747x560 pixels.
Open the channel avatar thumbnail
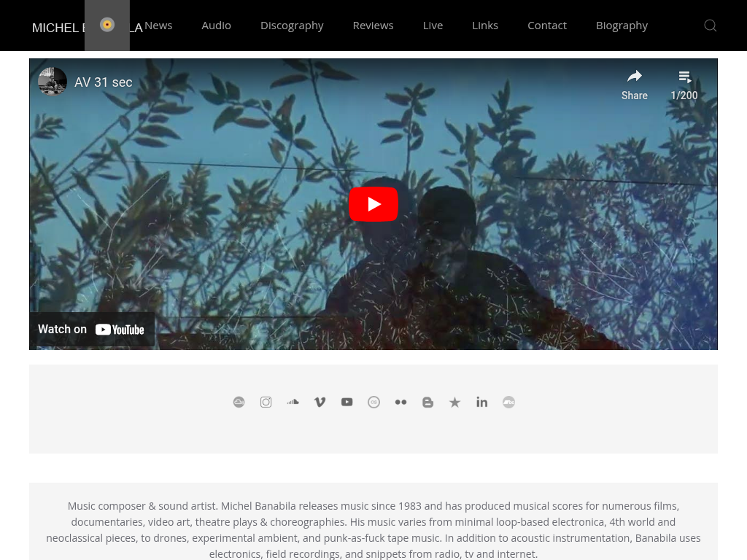[53, 82]
